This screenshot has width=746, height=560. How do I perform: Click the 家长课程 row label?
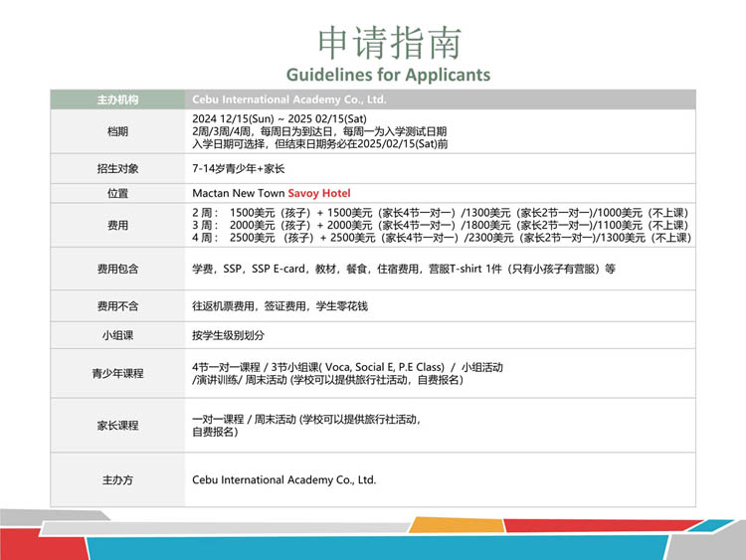pos(117,426)
